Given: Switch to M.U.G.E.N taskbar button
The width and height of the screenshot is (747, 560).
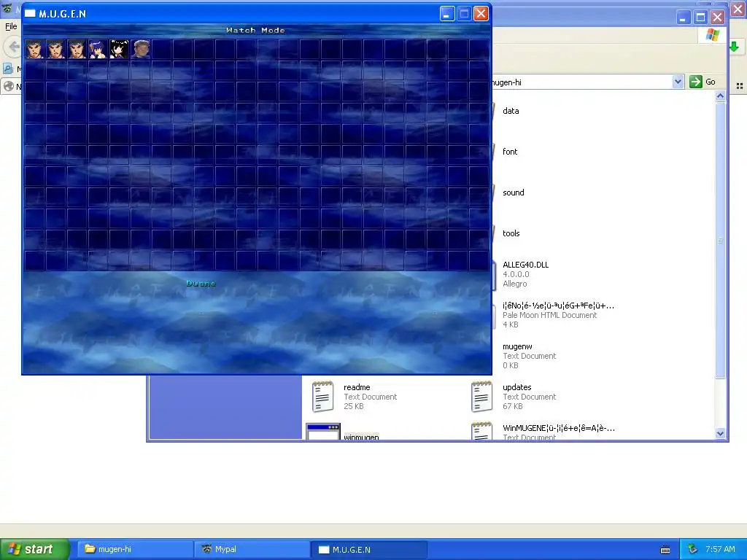Looking at the screenshot, I should tap(368, 549).
